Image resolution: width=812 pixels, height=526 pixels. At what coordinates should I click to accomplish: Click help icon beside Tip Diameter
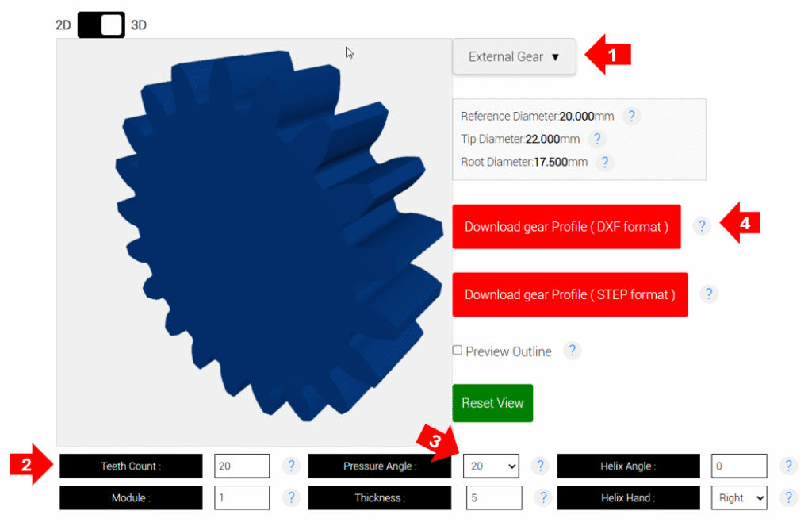point(597,139)
